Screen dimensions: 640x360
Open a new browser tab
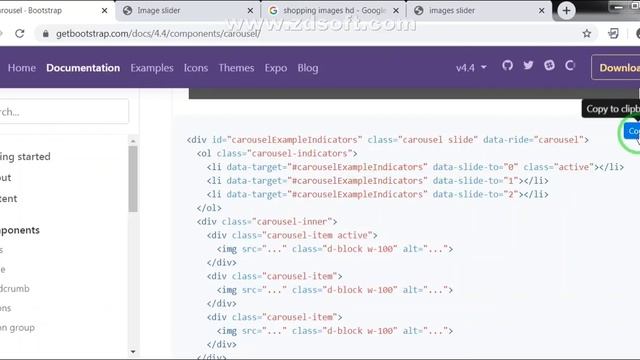pos(566,11)
